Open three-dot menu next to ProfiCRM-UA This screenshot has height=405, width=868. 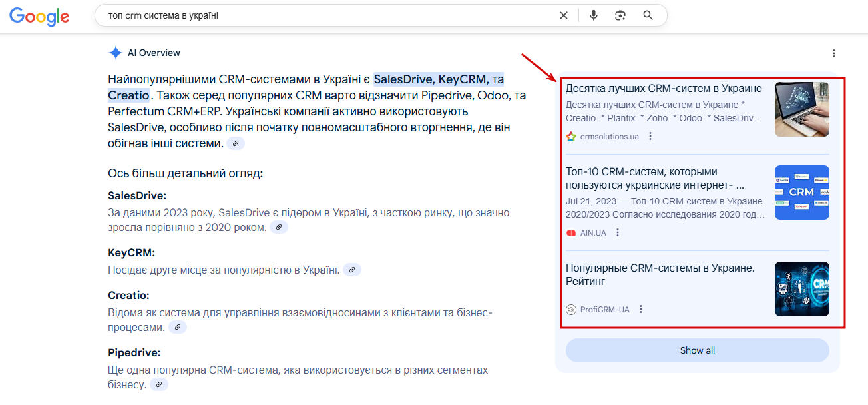tap(641, 309)
